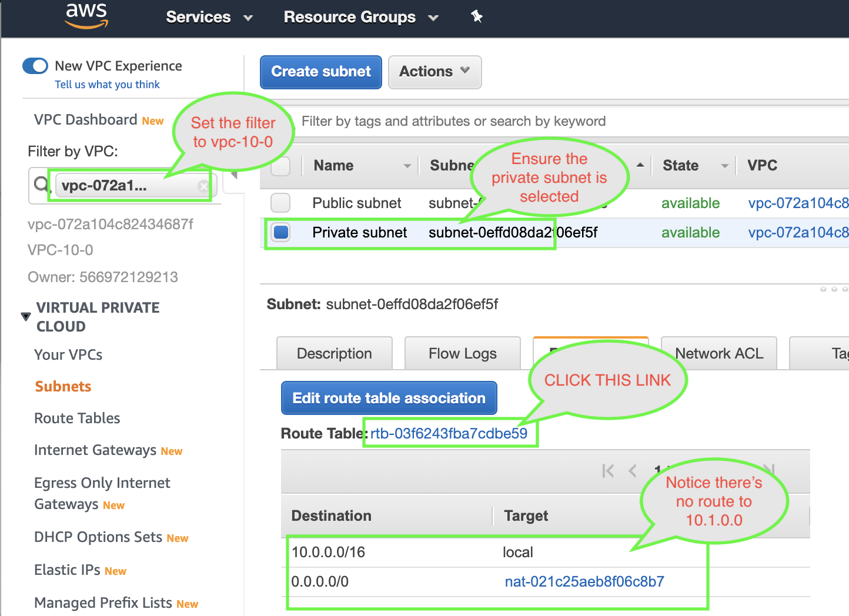Viewport: 849px width, 616px height.
Task: Click the local target cell
Action: pyautogui.click(x=517, y=552)
